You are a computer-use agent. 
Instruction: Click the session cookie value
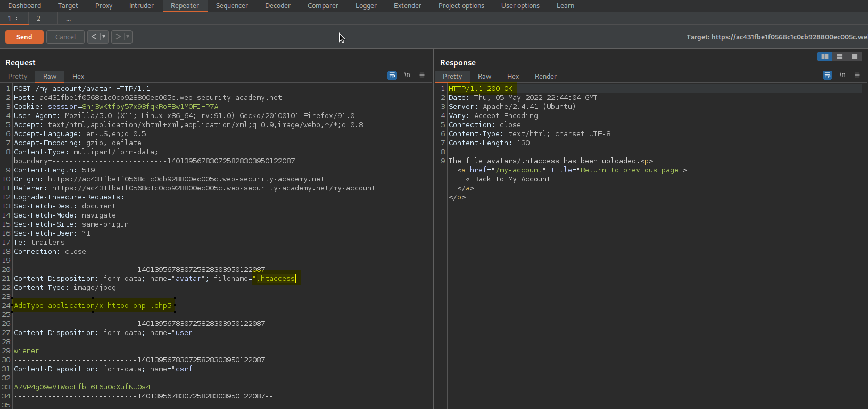[x=150, y=107]
